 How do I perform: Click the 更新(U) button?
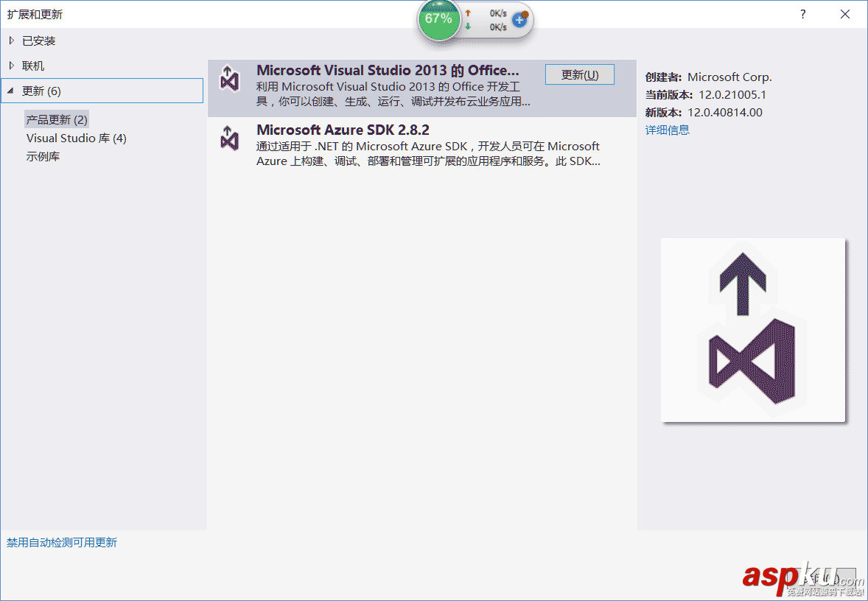point(579,74)
